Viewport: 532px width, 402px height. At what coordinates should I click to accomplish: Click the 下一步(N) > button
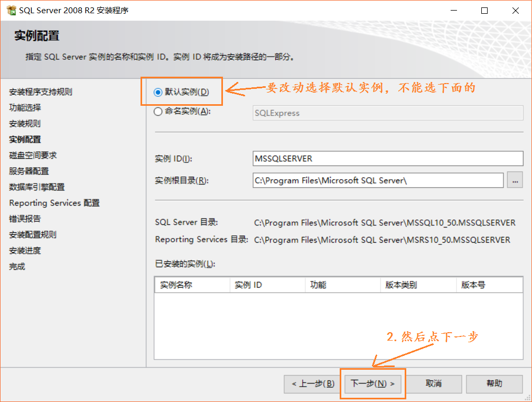click(x=372, y=383)
